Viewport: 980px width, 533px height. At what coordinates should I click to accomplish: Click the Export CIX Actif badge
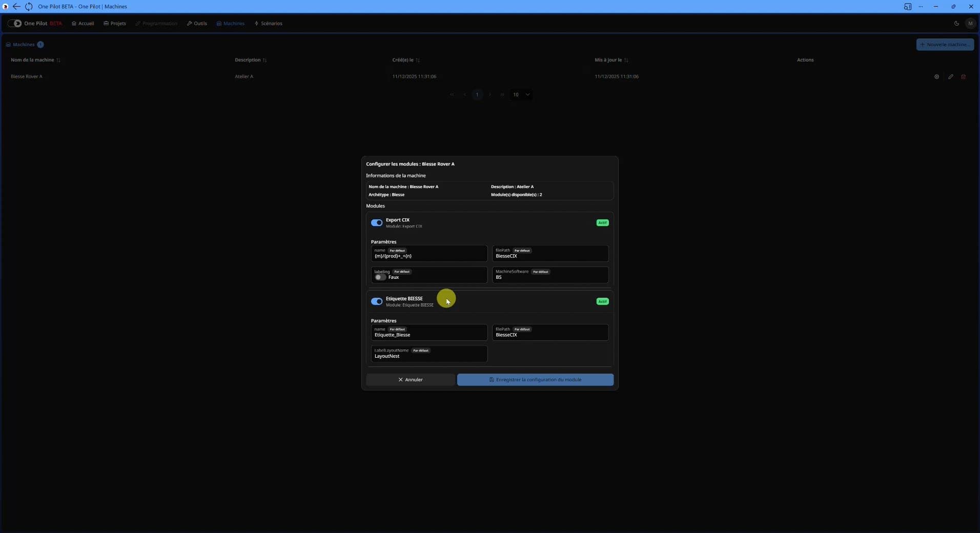click(602, 222)
